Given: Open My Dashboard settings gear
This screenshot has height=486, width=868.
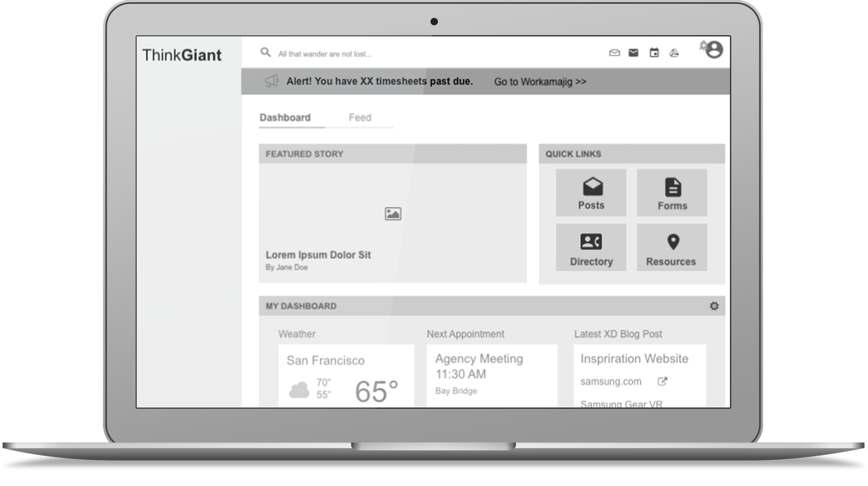Looking at the screenshot, I should [714, 306].
